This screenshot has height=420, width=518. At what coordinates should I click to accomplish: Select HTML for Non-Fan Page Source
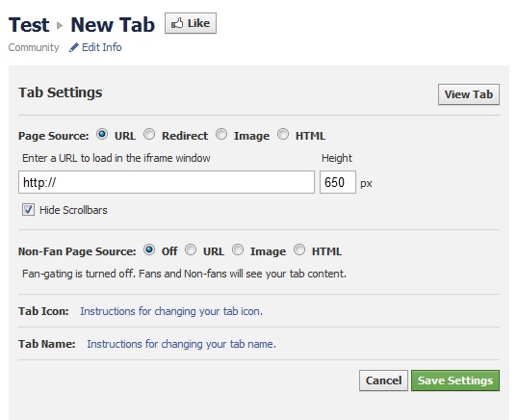point(299,249)
